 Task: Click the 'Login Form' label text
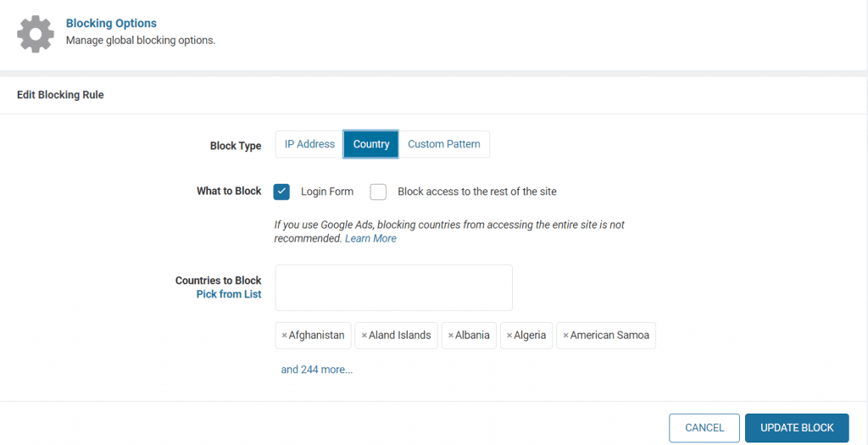[x=327, y=192]
